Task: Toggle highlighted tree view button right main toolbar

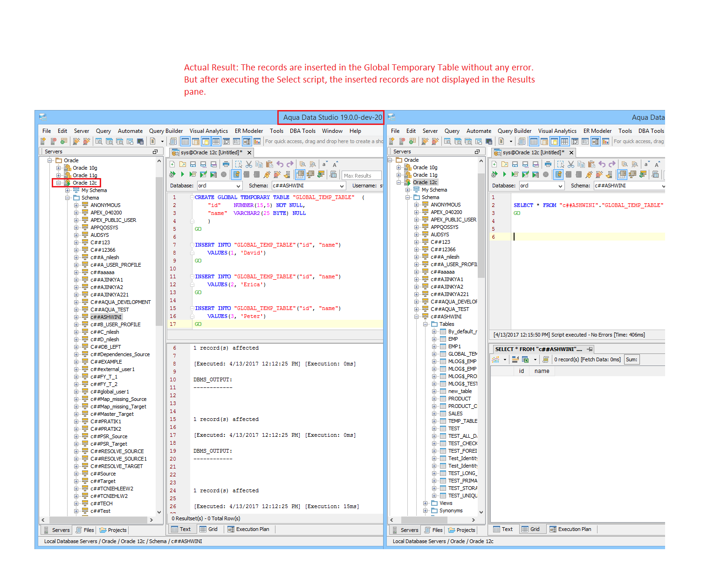Action: [595, 141]
